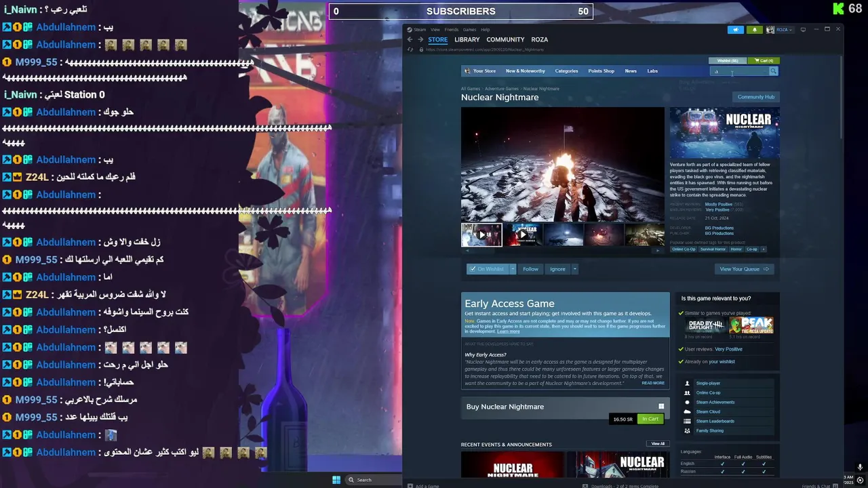Open the Adventure Games breadcrumb
Viewport: 868px width, 488px height.
[501, 89]
